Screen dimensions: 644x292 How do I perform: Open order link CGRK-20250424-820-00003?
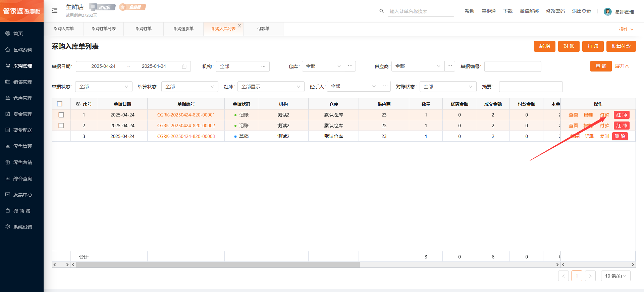(x=186, y=136)
